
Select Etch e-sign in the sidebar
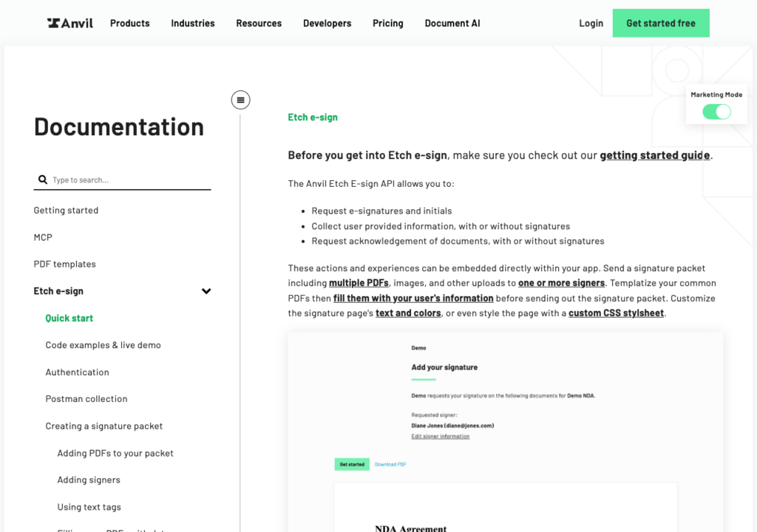[x=58, y=291]
